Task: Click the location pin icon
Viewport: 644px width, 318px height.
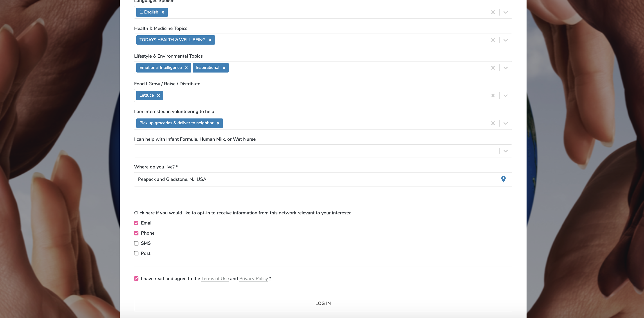Action: (x=503, y=179)
